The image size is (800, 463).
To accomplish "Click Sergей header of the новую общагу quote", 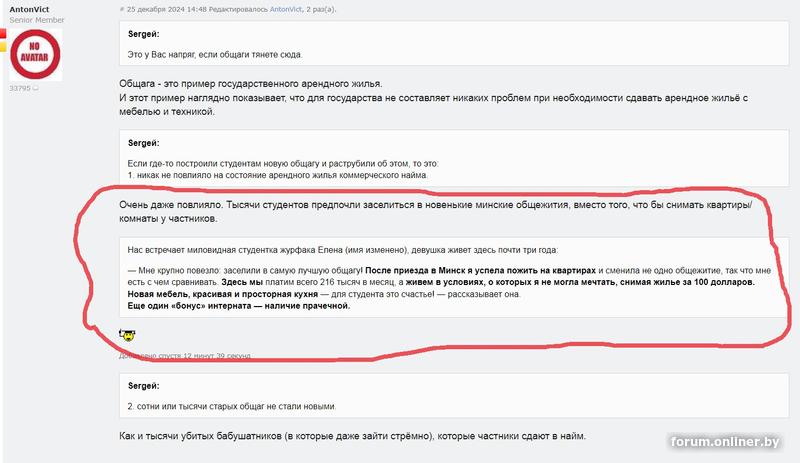I will tap(143, 143).
